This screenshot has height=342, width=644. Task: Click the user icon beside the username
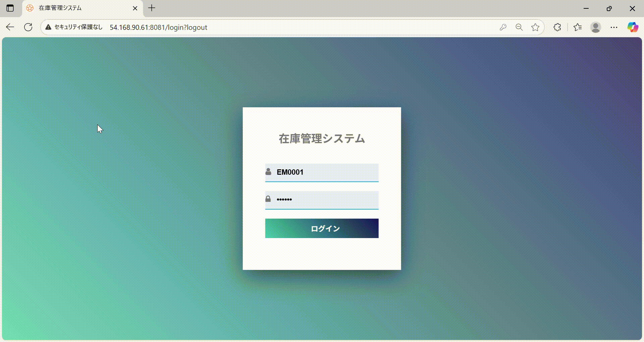coord(268,172)
